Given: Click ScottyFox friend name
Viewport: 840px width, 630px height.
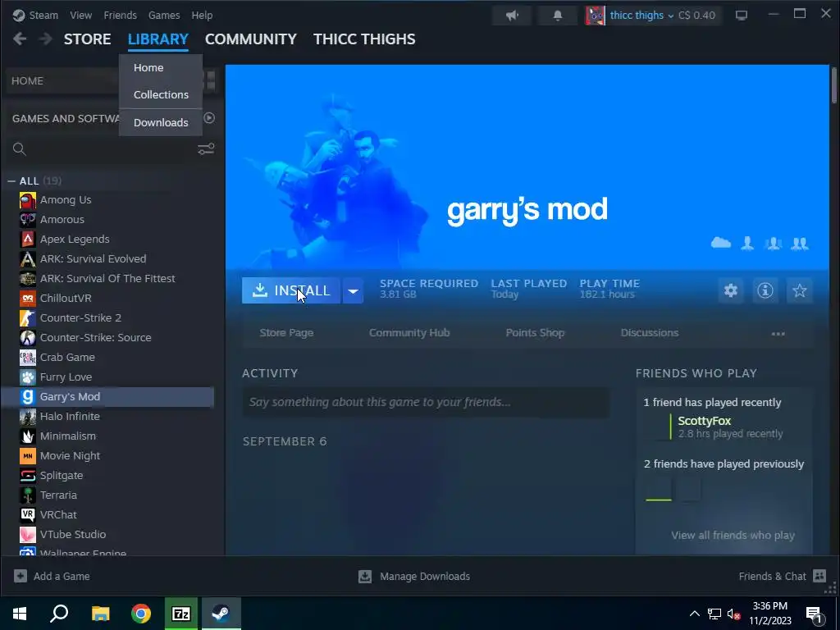Looking at the screenshot, I should point(704,421).
